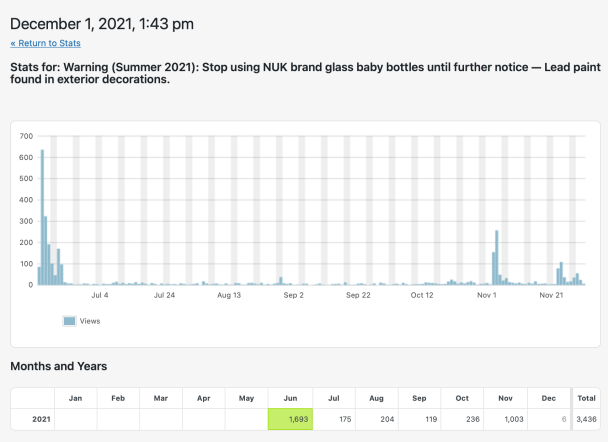Click the Jul 4 axis label
Viewport: 608px width, 442px height.
click(100, 295)
